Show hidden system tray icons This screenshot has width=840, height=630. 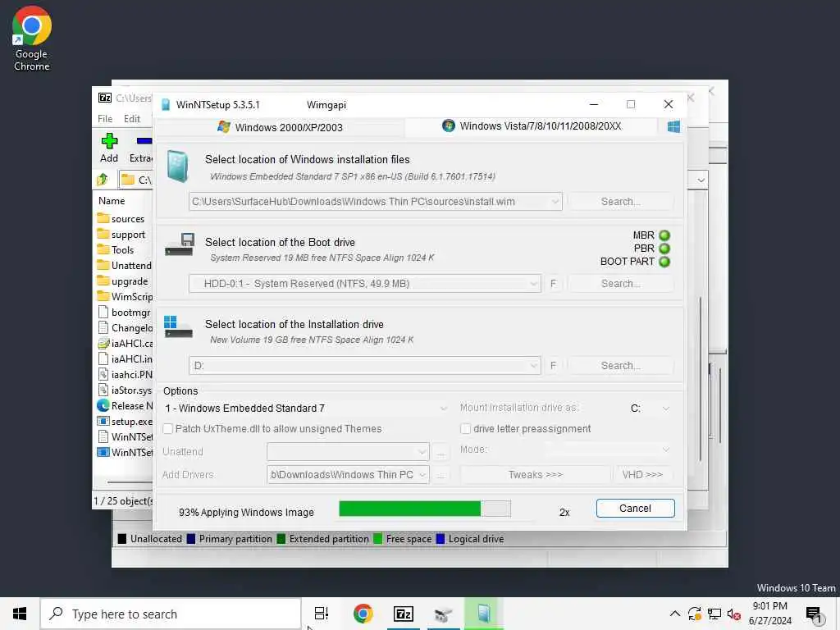(x=675, y=614)
